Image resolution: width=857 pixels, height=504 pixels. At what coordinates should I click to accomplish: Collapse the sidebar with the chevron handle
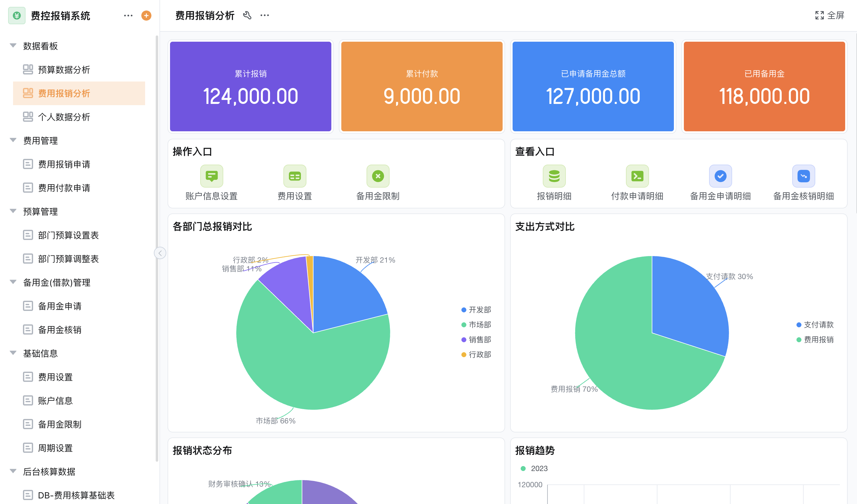pyautogui.click(x=160, y=253)
